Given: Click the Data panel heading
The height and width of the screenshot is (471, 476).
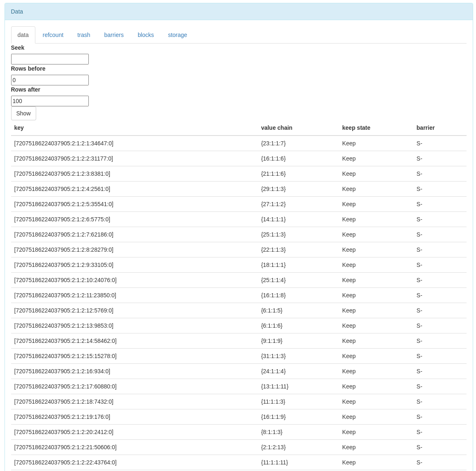Looking at the screenshot, I should tap(17, 11).
